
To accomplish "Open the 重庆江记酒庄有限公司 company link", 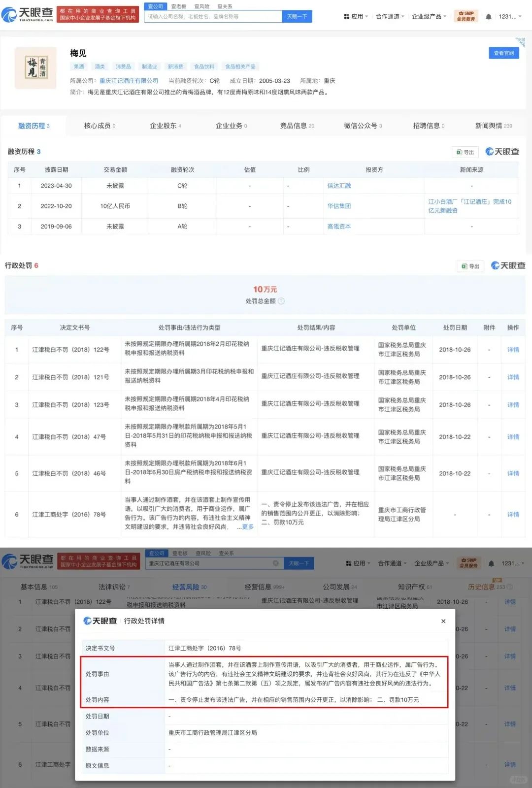I will [x=129, y=81].
